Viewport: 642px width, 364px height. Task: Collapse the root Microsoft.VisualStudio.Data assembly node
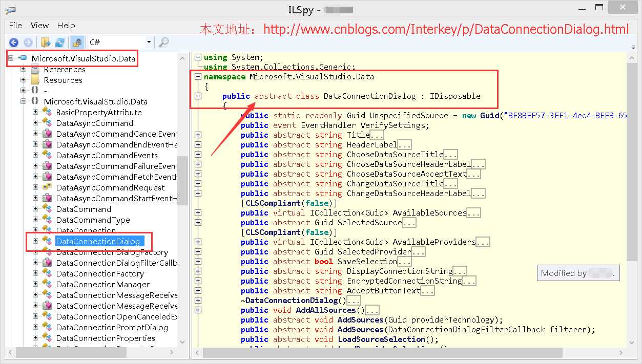(x=11, y=58)
